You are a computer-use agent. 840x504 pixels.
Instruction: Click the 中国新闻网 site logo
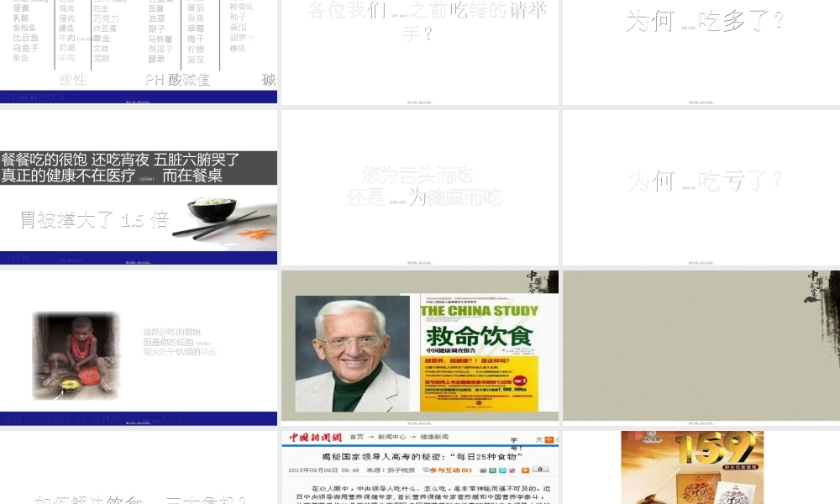click(x=318, y=437)
